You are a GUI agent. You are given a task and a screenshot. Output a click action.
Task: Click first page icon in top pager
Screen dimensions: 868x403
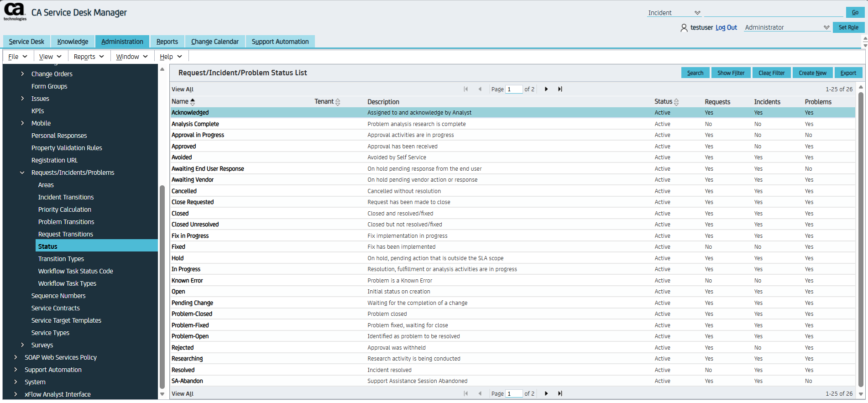465,89
